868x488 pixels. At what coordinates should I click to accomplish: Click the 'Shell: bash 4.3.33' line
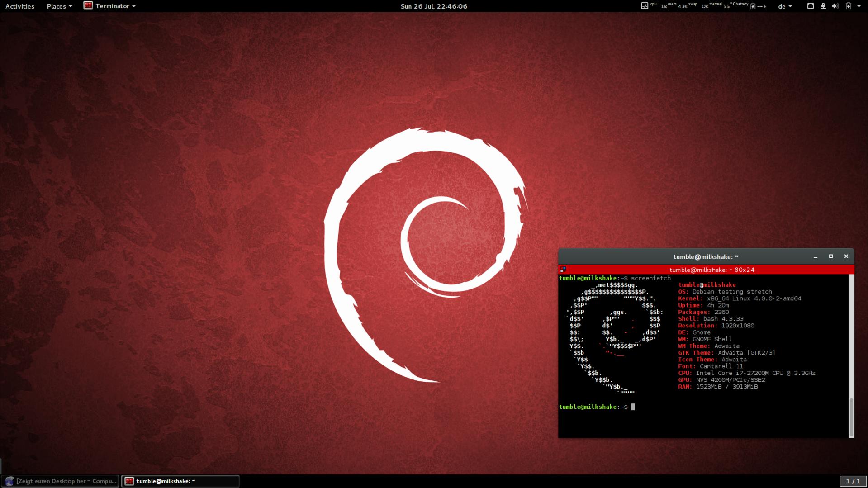point(711,319)
